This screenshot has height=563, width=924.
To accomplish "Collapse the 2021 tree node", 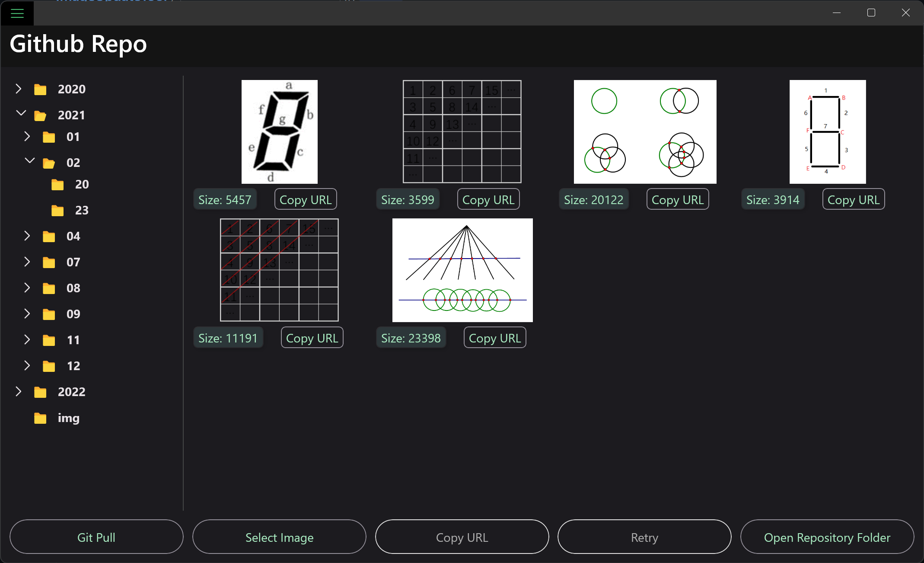I will [21, 112].
